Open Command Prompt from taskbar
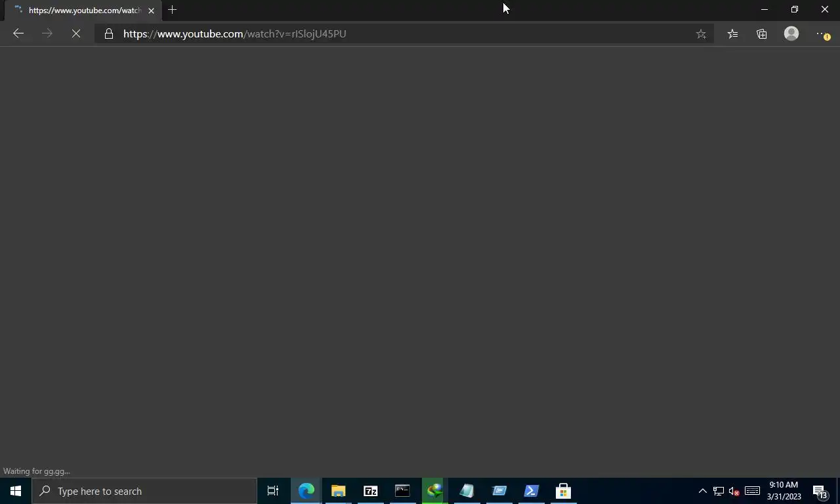Screen dimensions: 840x504 (x=402, y=491)
